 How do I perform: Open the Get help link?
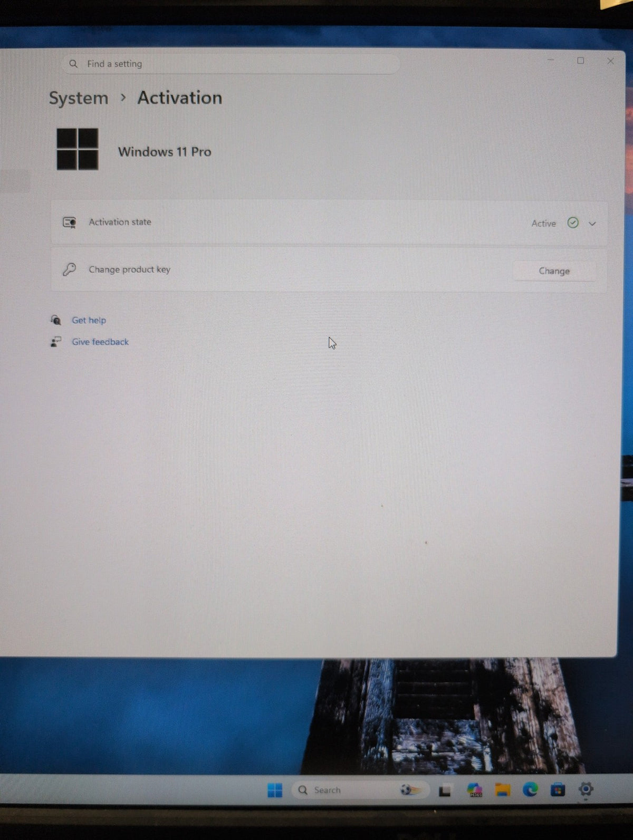(89, 320)
